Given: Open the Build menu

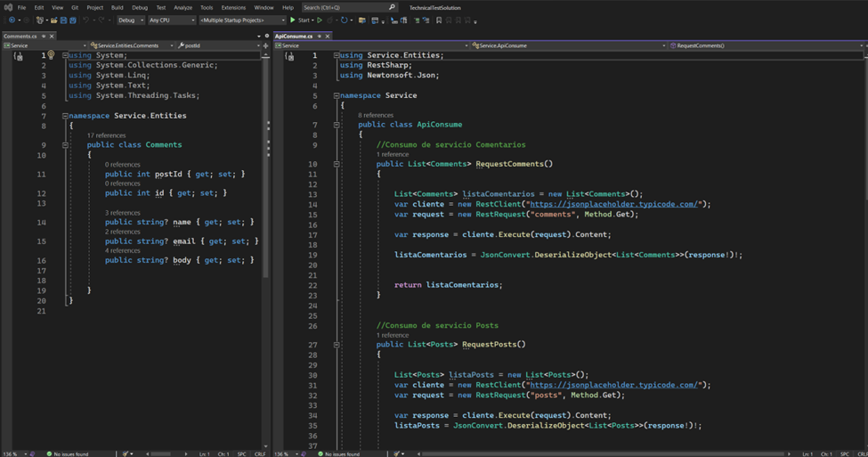Looking at the screenshot, I should 117,7.
